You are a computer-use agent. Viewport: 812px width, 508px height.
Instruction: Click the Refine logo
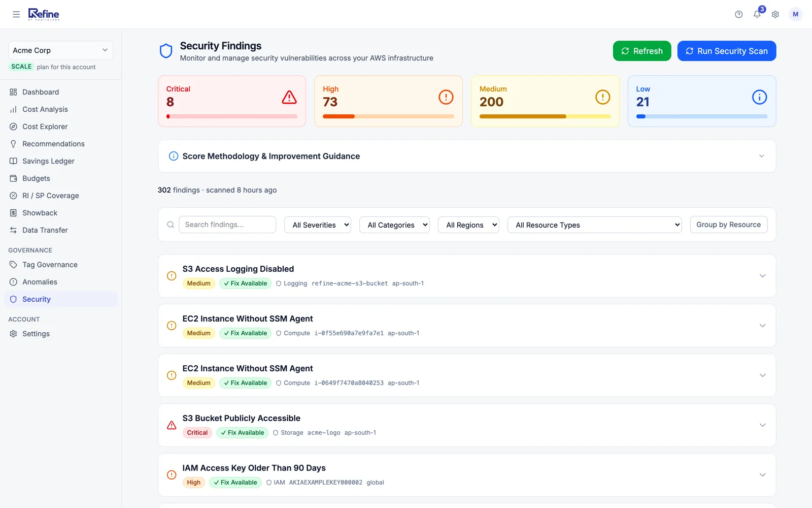pyautogui.click(x=44, y=14)
